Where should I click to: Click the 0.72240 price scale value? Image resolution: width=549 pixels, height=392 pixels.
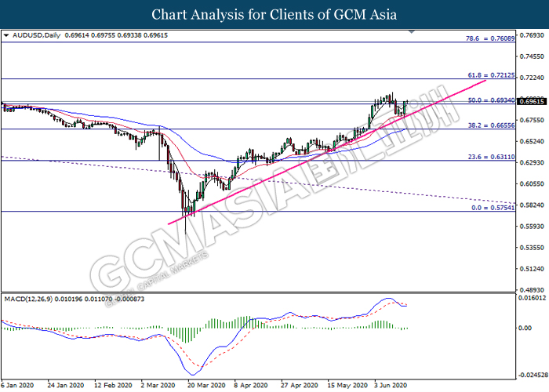[x=532, y=78]
